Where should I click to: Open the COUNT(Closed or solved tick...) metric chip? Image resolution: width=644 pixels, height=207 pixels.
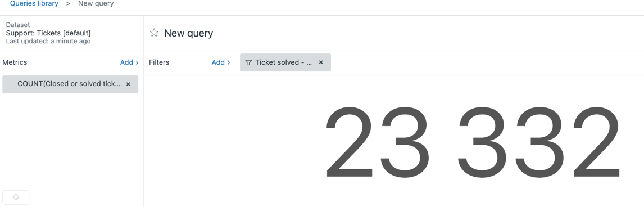tap(69, 84)
